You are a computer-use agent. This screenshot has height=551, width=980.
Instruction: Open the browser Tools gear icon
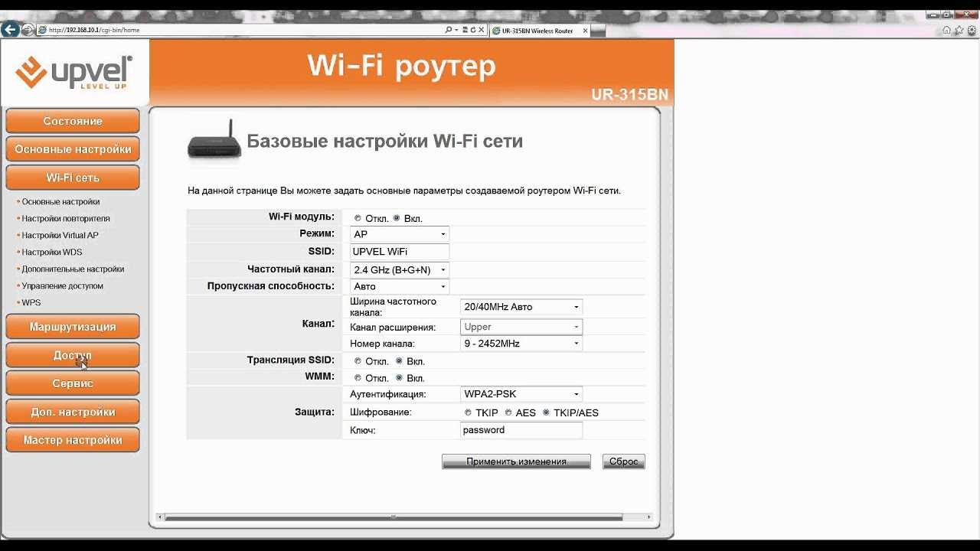click(x=972, y=30)
